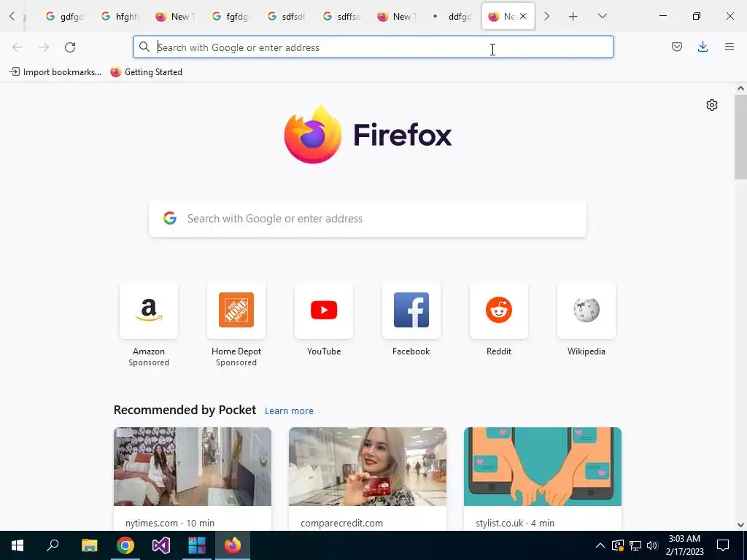
Task: Click Import bookmarks in bookmarks toolbar
Action: pyautogui.click(x=55, y=72)
